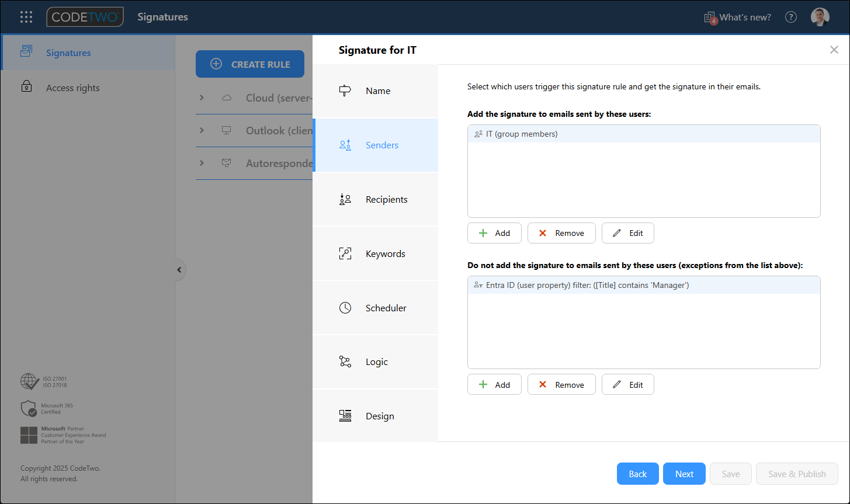
Task: Click the Scheduler step clock icon
Action: coord(345,308)
